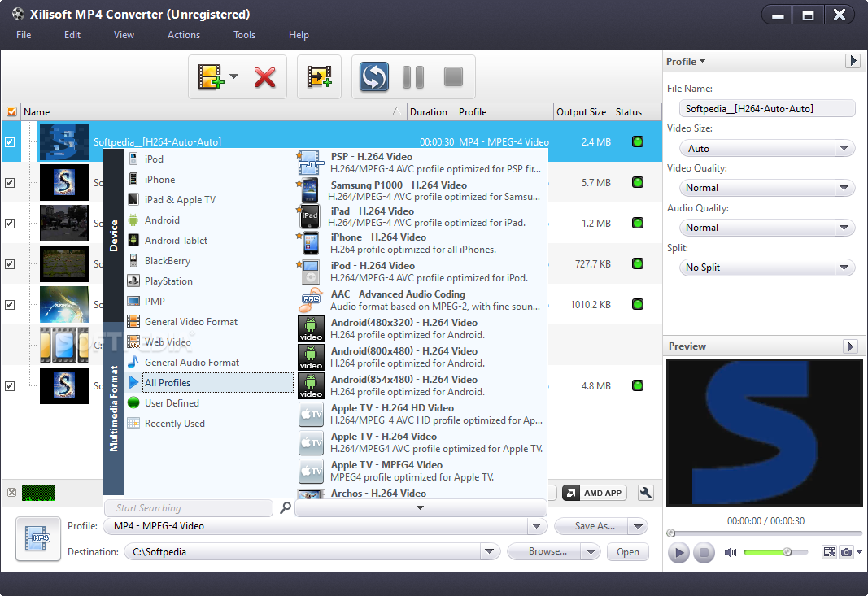Viewport: 868px width, 596px height.
Task: Select PSP - H.264 Video profile
Action: 421,163
